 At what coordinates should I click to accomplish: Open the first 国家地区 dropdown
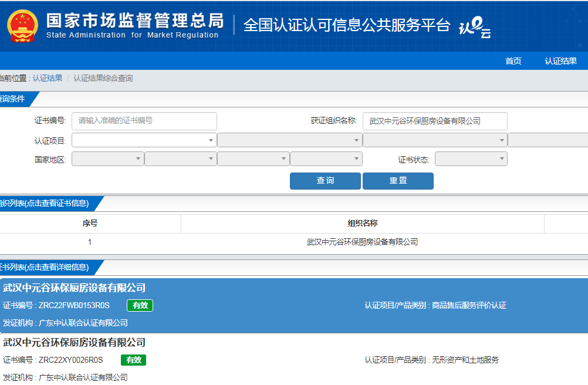pos(108,159)
